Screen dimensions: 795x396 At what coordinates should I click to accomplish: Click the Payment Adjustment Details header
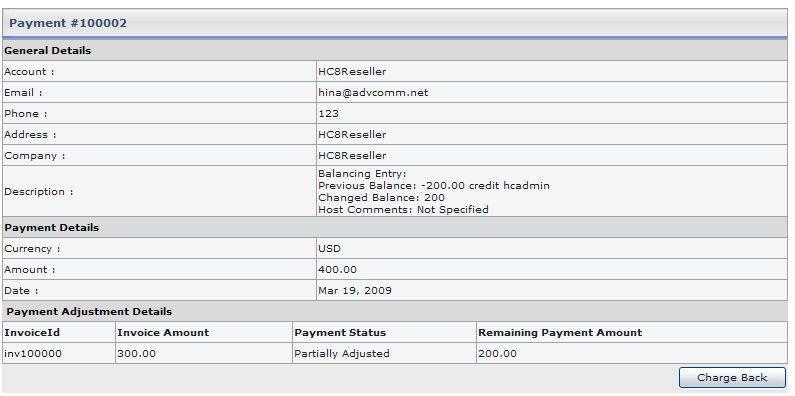click(89, 312)
